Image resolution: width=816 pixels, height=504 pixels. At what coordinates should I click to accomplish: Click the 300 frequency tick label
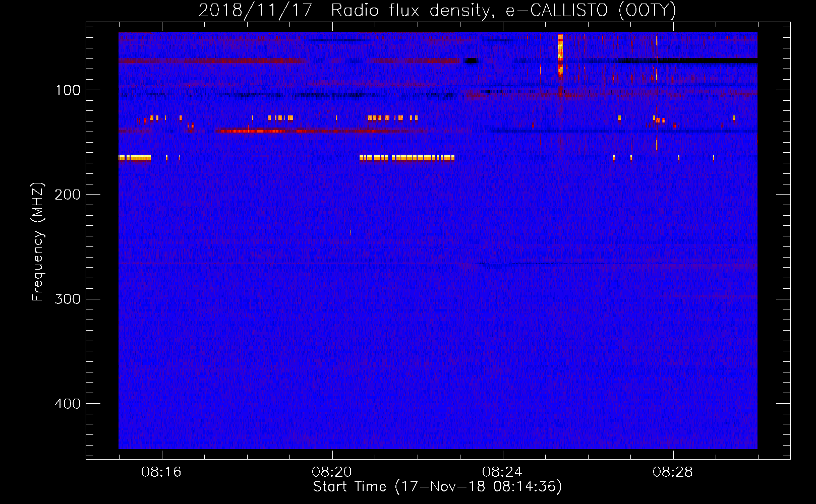(x=68, y=299)
